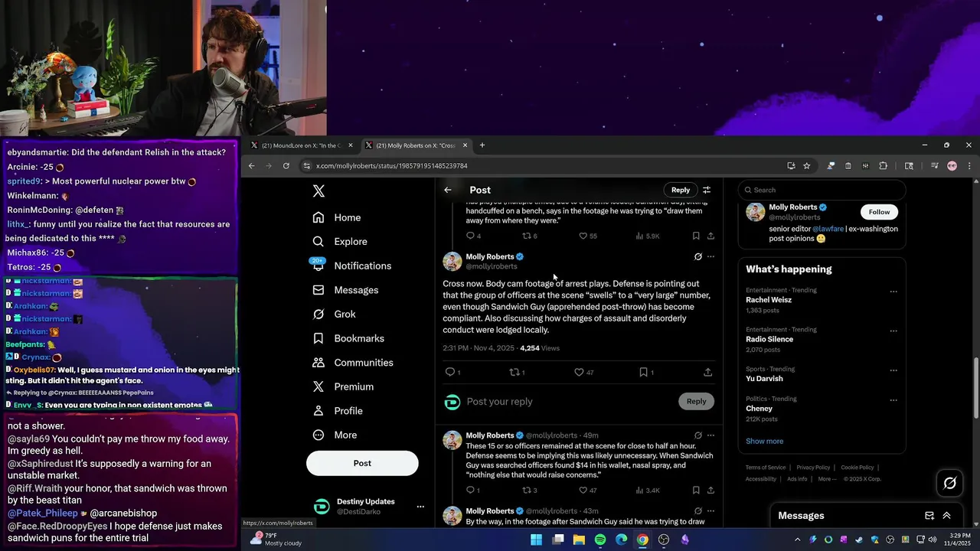
Task: Open the footer More ··· links
Action: (x=827, y=479)
